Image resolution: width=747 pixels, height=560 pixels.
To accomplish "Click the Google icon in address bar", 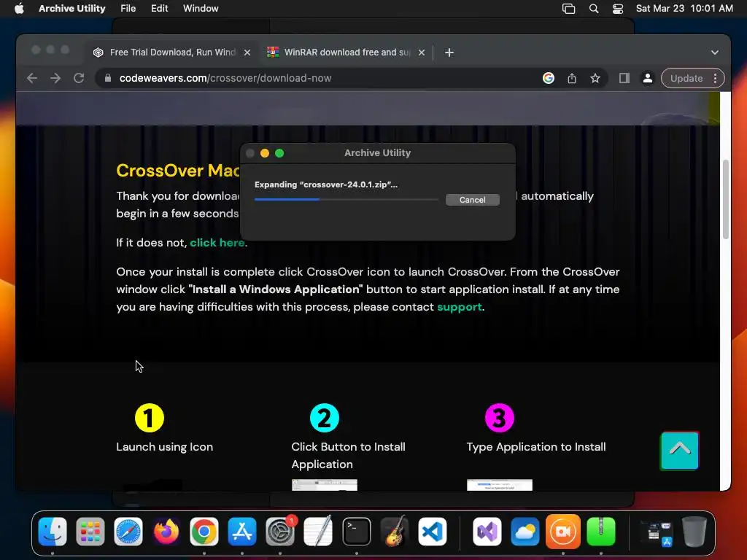I will click(x=549, y=78).
